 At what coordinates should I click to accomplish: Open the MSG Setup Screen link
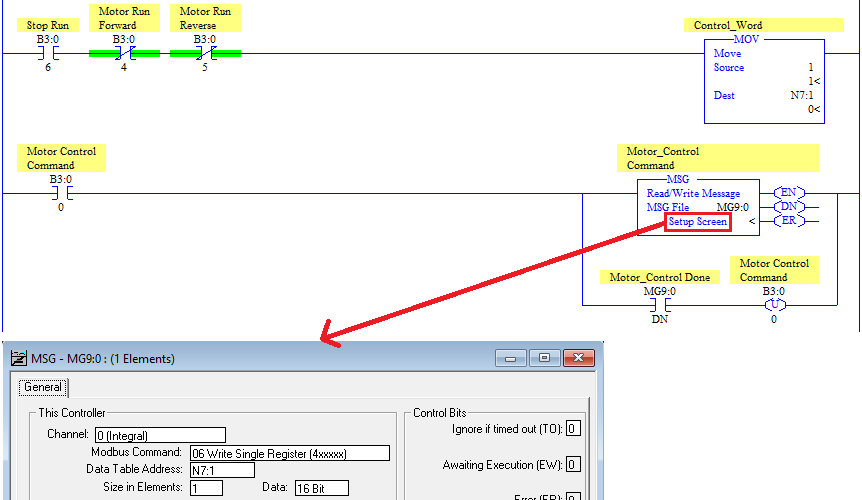[x=698, y=221]
